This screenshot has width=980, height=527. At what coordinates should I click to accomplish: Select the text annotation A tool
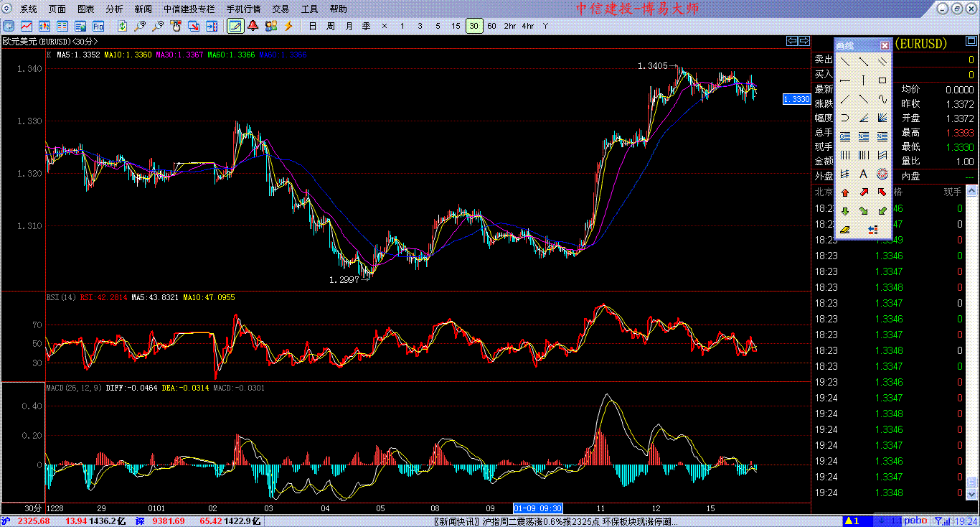[x=864, y=174]
